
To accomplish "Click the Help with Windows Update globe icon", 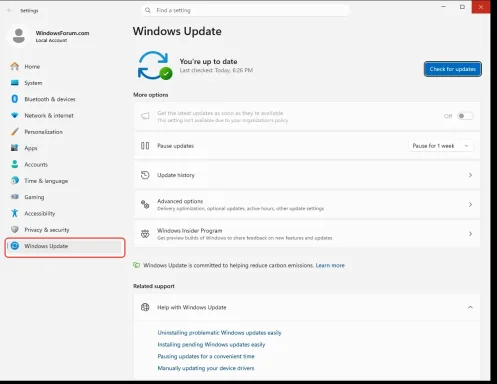I will pyautogui.click(x=145, y=307).
